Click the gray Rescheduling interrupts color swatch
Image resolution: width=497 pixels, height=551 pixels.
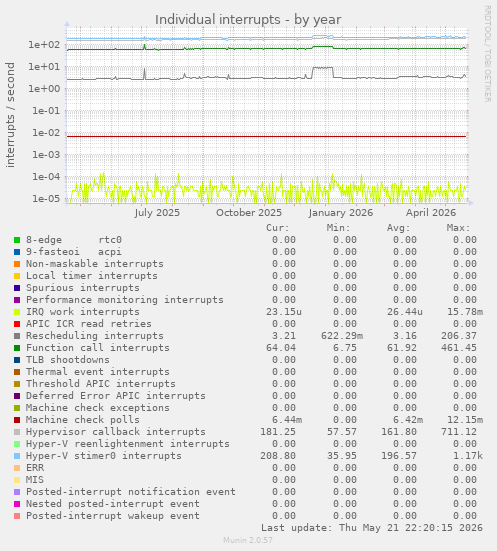[17, 336]
